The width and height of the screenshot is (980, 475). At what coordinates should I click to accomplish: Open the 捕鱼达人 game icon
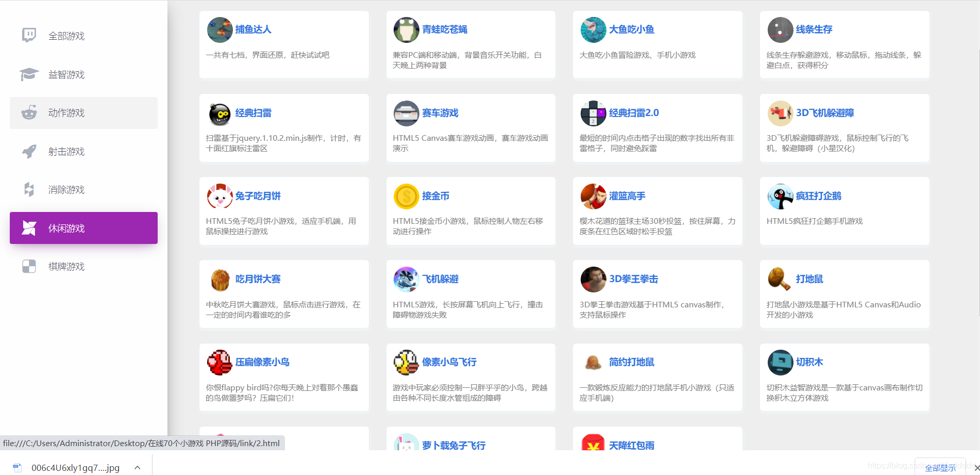[x=220, y=30]
